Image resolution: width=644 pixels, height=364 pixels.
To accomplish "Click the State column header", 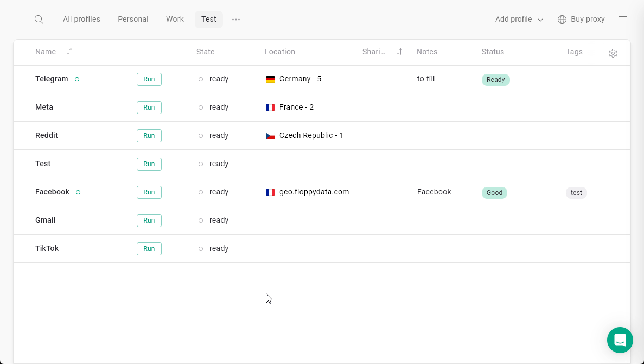I will [206, 52].
